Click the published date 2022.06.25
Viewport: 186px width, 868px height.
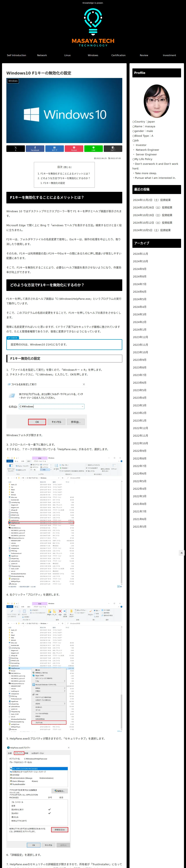pyautogui.click(x=100, y=158)
